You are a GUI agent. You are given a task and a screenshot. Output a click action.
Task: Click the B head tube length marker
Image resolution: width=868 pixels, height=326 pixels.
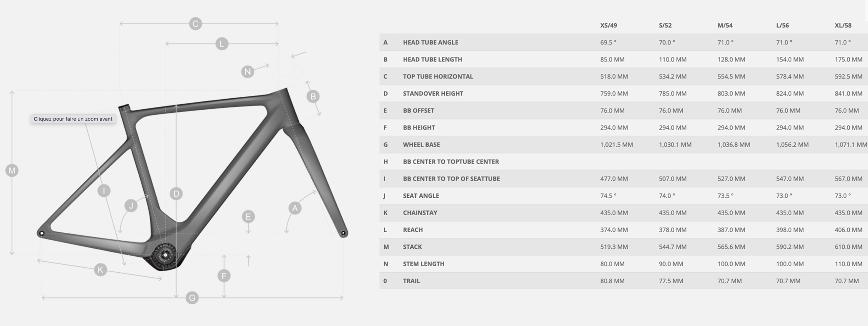point(313,97)
